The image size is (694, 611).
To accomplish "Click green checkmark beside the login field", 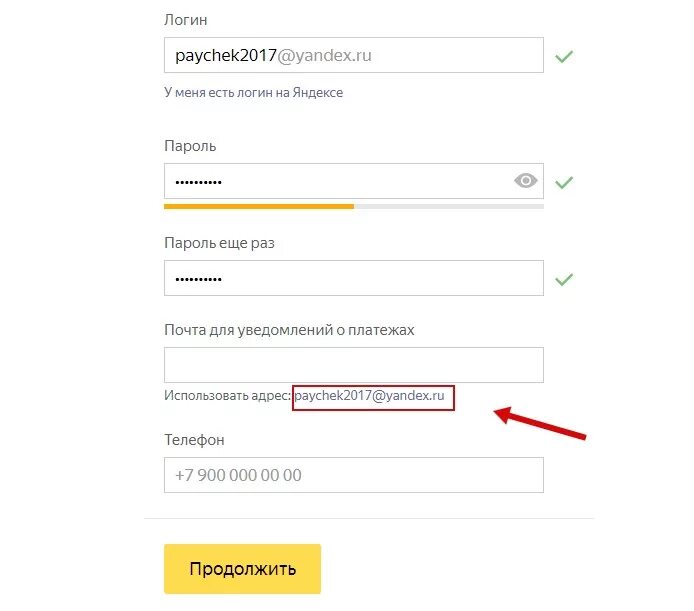I will pos(564,56).
